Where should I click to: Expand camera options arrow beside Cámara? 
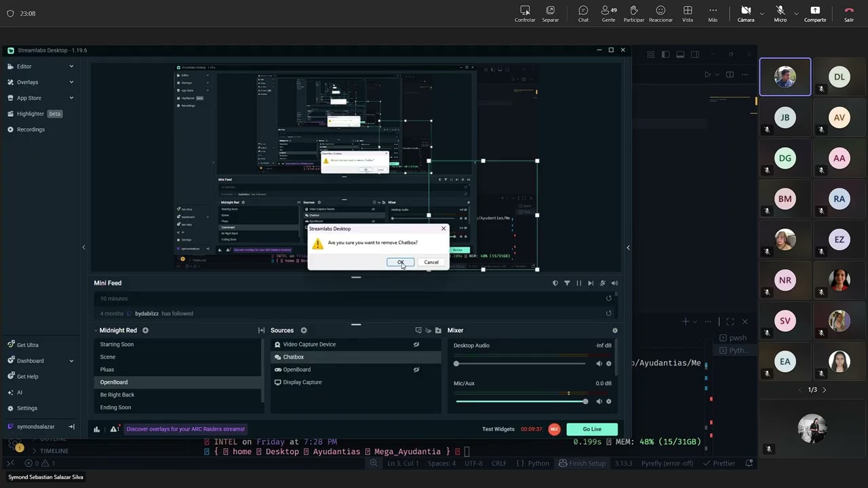[x=762, y=13]
